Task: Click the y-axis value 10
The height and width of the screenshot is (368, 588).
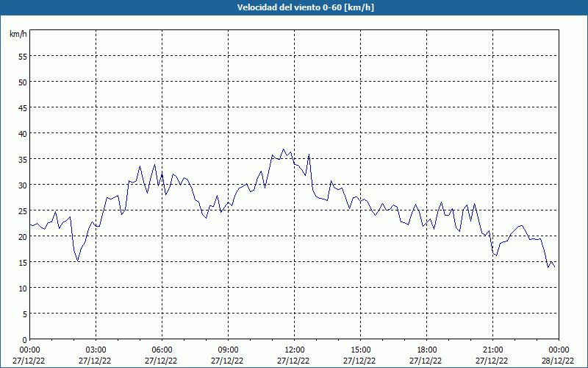Action: 23,288
